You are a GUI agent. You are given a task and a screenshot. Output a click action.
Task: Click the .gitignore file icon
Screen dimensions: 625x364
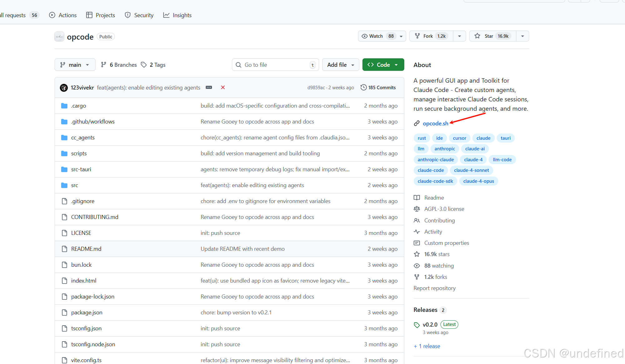click(64, 201)
